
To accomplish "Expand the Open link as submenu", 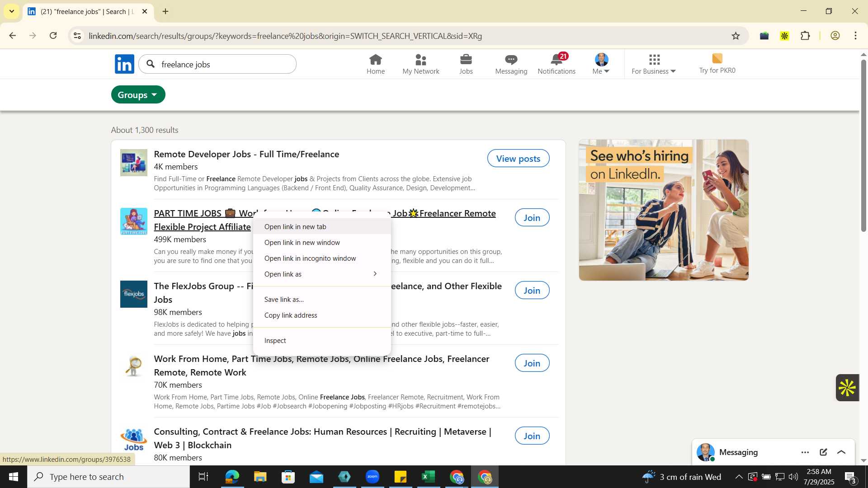I will point(322,274).
